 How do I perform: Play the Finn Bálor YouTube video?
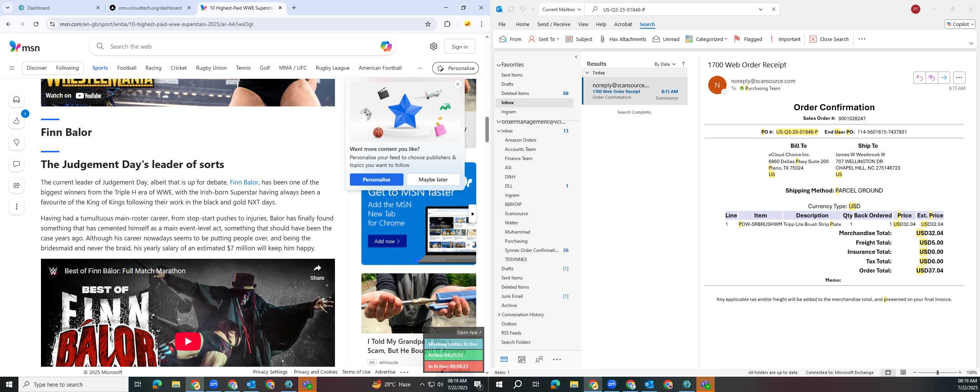pyautogui.click(x=188, y=341)
